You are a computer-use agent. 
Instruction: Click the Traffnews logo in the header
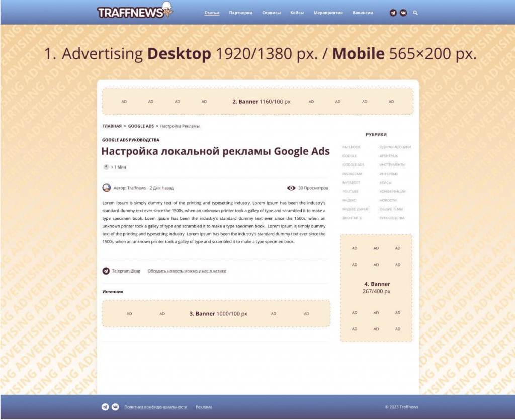point(135,11)
